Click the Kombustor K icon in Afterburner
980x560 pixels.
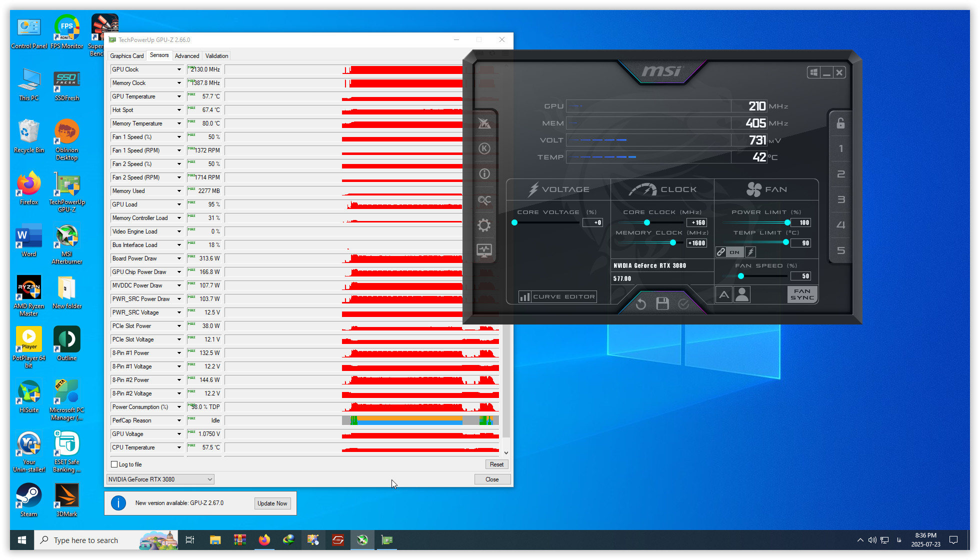pos(484,148)
